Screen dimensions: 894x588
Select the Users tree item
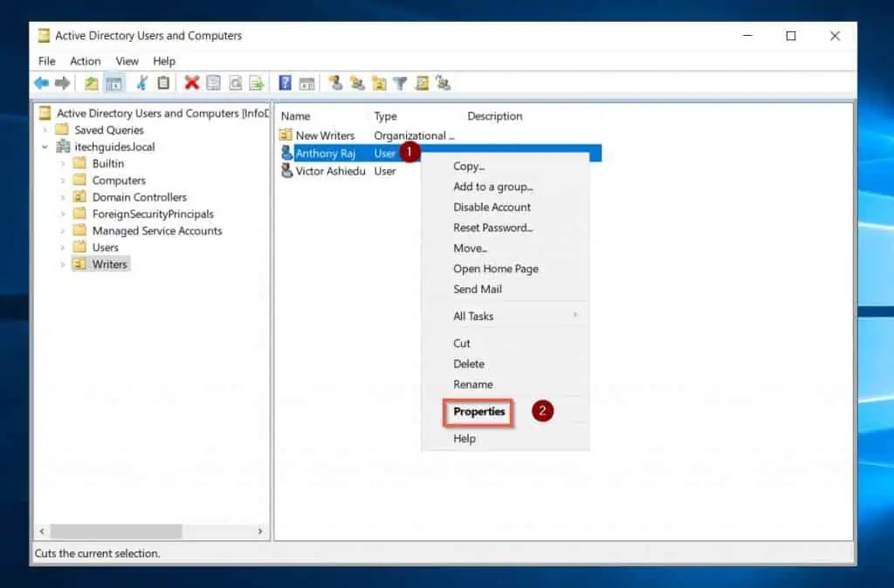[105, 247]
